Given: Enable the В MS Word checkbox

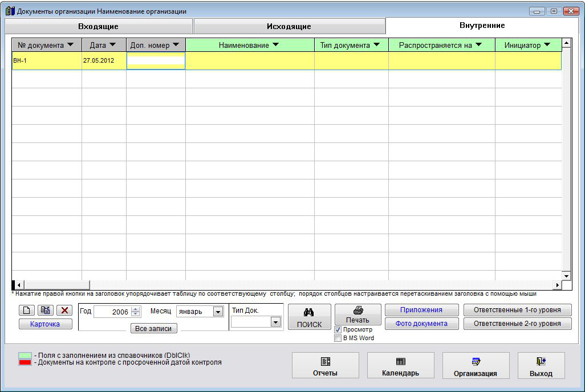Looking at the screenshot, I should tap(338, 338).
